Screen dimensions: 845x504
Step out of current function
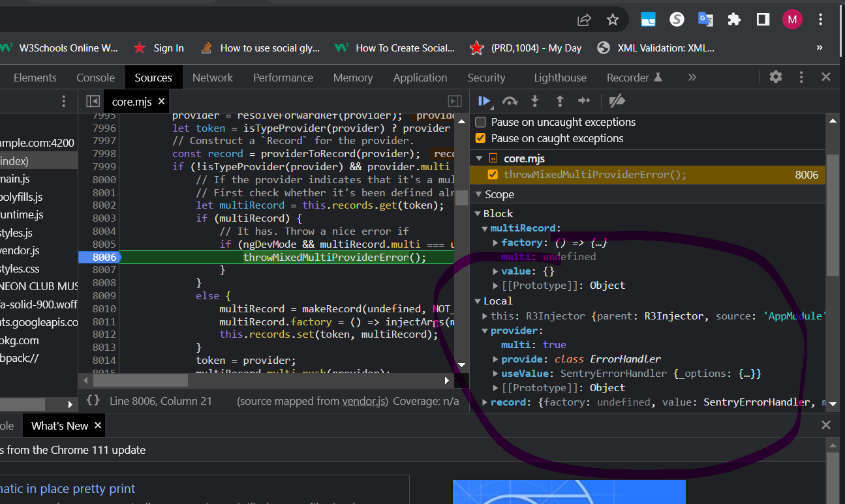tap(560, 101)
